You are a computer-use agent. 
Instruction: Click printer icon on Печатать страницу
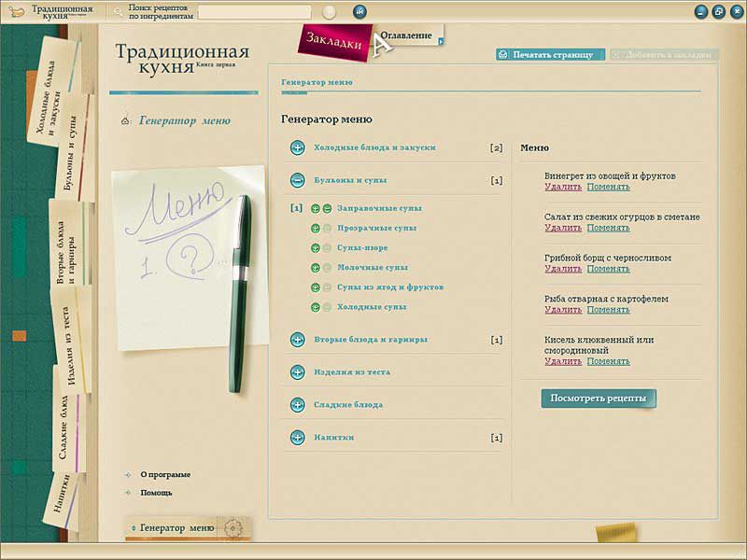click(503, 55)
